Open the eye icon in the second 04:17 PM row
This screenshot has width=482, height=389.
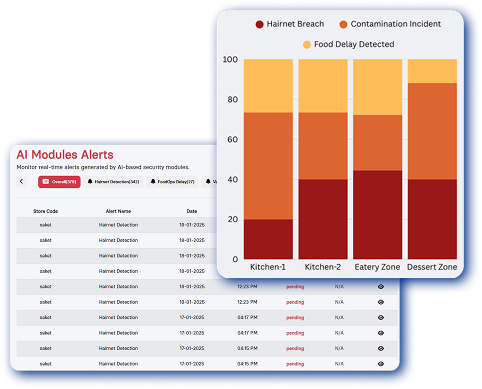point(381,333)
